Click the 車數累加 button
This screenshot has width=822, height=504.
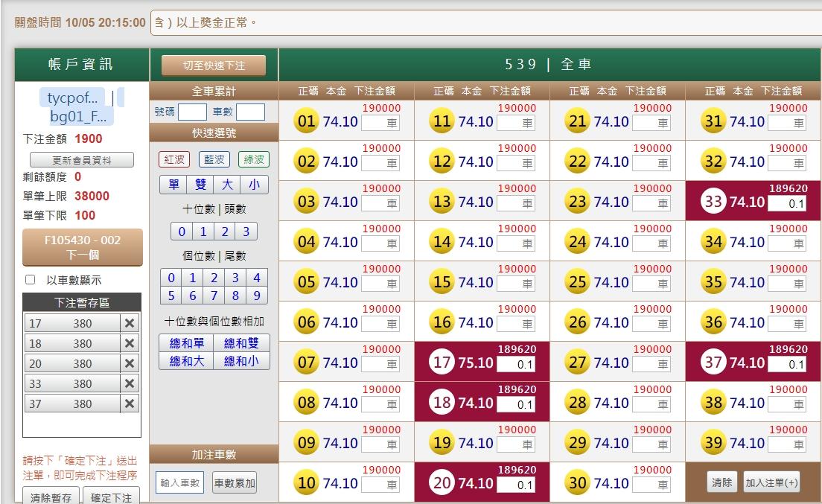tap(235, 482)
